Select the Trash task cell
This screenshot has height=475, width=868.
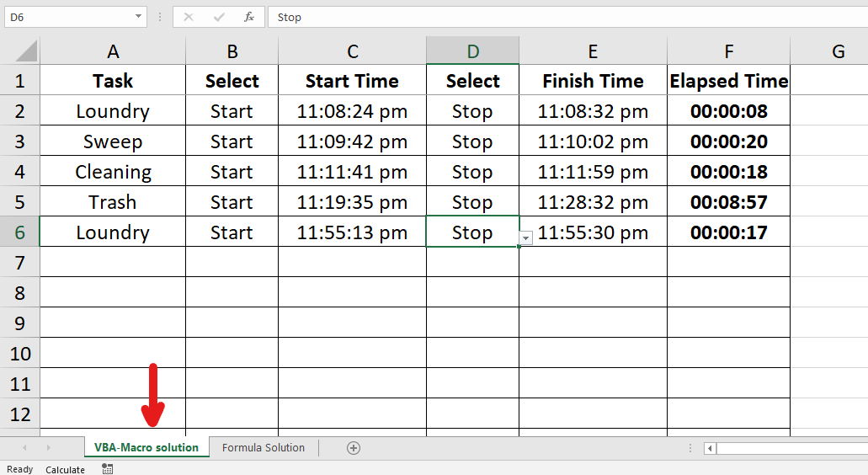113,202
